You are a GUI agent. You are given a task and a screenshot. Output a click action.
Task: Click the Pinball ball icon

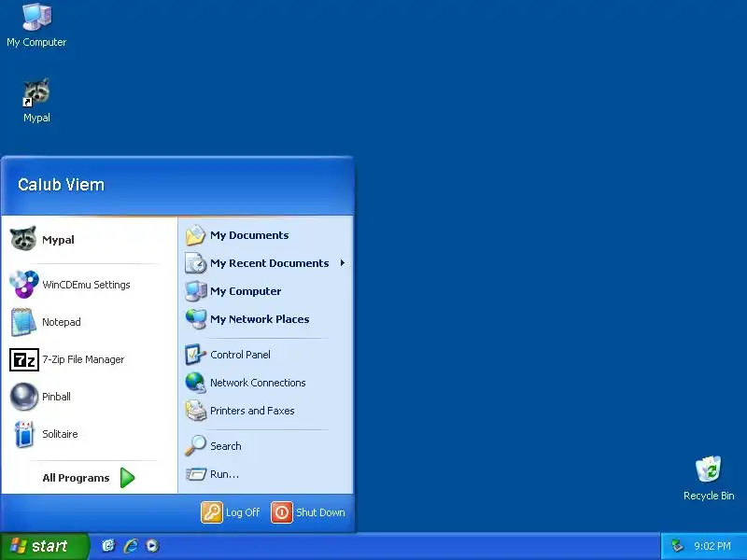click(24, 397)
